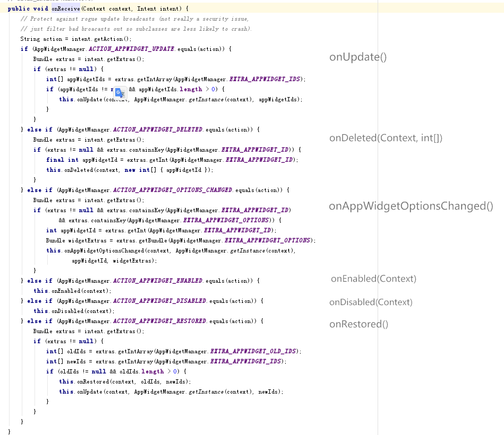This screenshot has height=435, width=504.
Task: Click the onAppWidgetOptionsChanged() annotation label
Action: tap(411, 206)
